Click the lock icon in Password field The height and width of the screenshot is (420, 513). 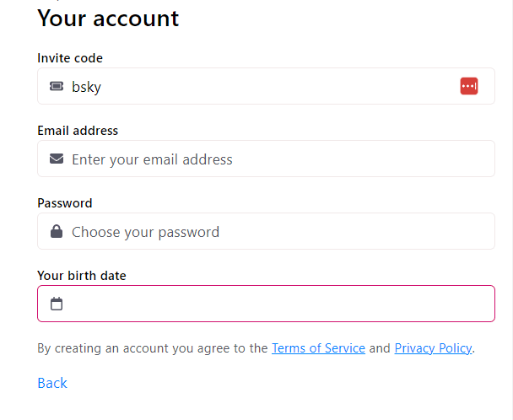[57, 231]
